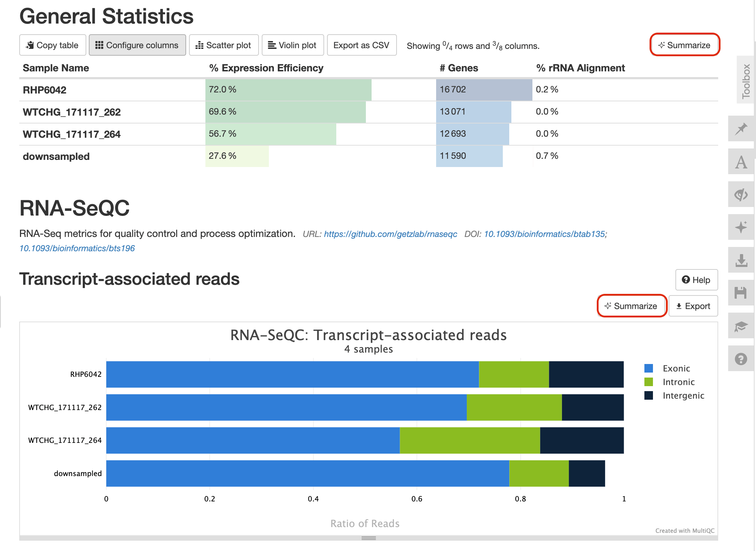
Task: Export the transcript-associated reads plot
Action: tap(693, 306)
